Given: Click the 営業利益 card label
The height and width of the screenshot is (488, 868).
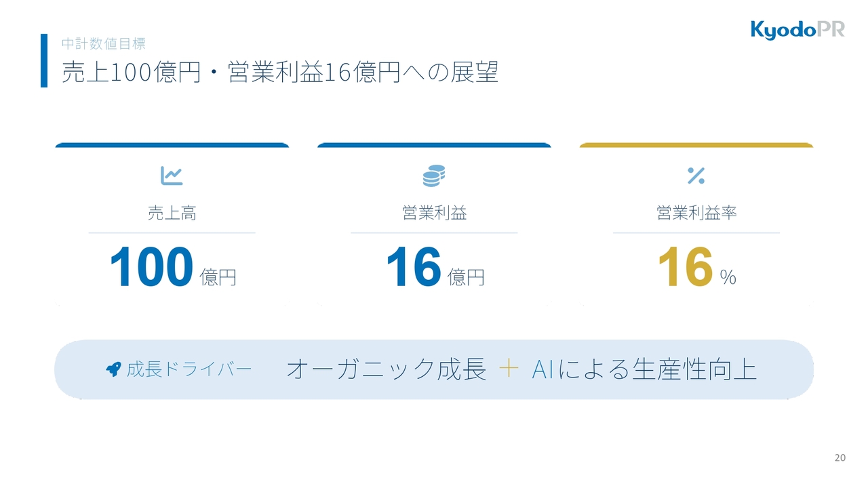Looking at the screenshot, I should (x=434, y=213).
